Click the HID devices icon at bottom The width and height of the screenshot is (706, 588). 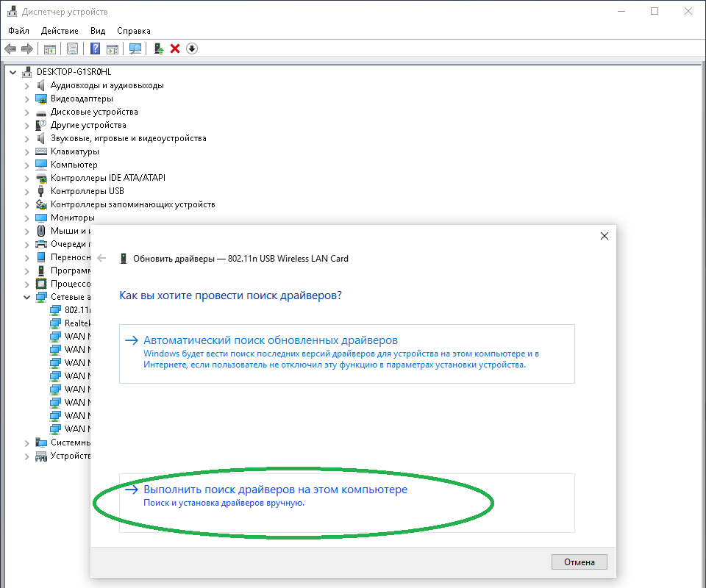click(x=41, y=456)
